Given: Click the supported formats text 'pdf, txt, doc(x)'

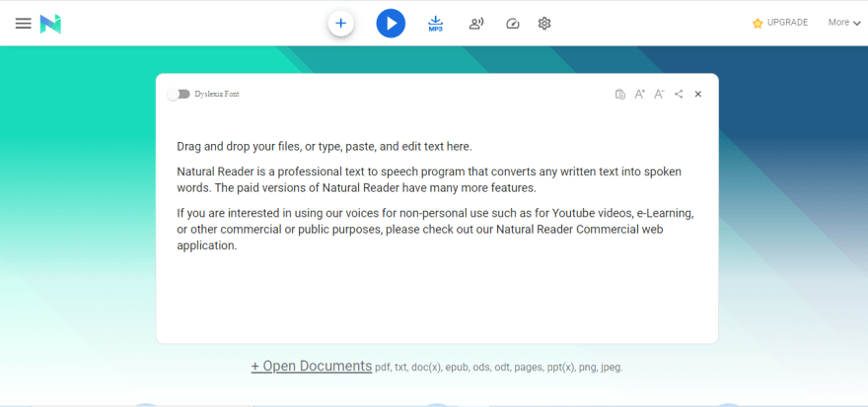Looking at the screenshot, I should (499, 368).
